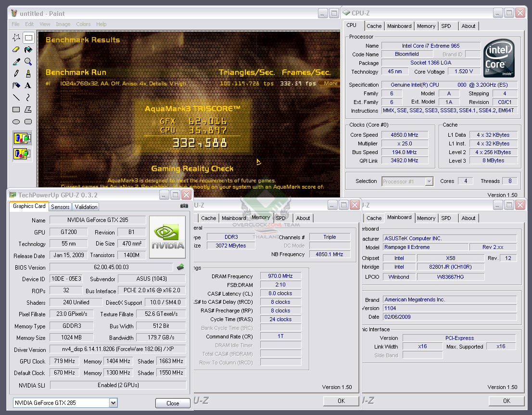Click the GPU Name field NVIDIA GeForce GTX 285
This screenshot has width=532, height=415.
pos(98,220)
